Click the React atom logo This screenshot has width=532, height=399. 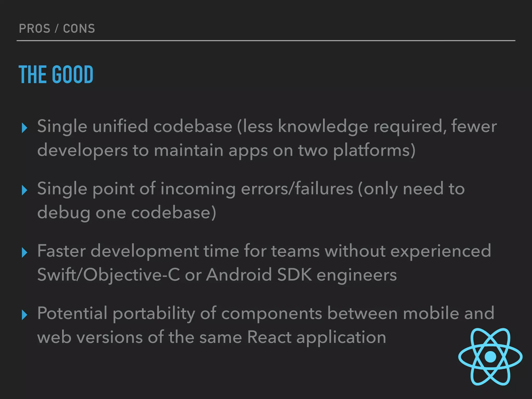490,356
